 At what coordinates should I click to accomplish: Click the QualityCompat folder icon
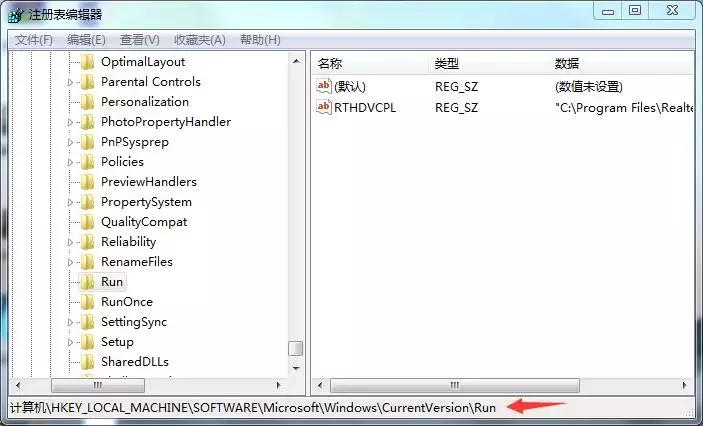point(87,222)
